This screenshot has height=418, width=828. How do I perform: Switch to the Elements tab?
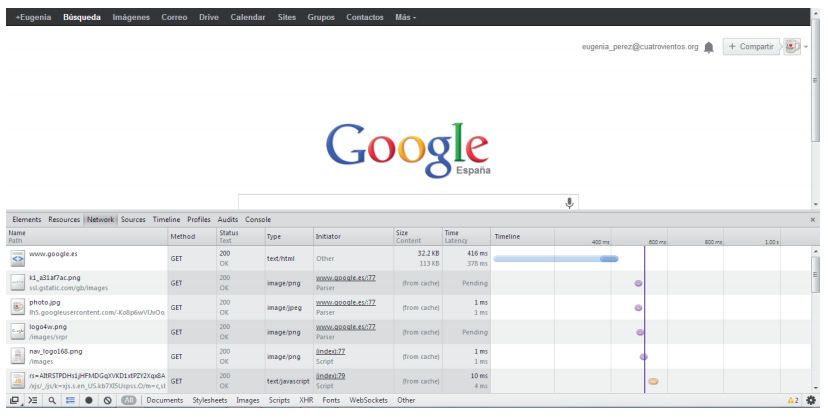pos(26,220)
